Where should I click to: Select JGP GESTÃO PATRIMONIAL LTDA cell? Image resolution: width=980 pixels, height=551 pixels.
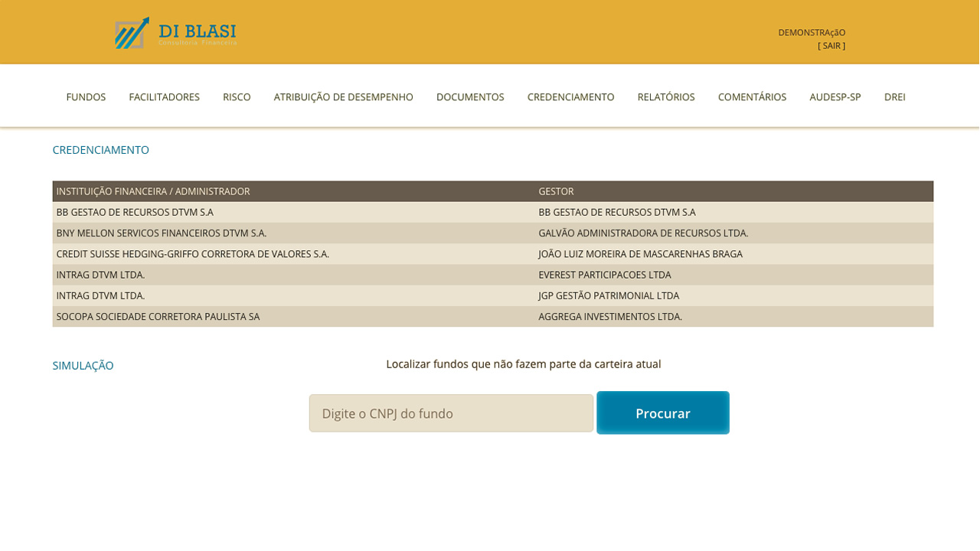point(609,295)
